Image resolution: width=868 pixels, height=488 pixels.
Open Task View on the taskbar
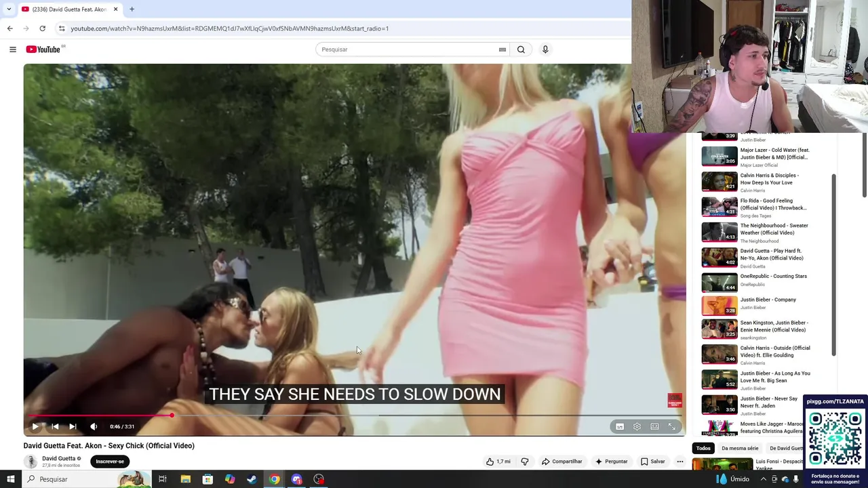163,479
